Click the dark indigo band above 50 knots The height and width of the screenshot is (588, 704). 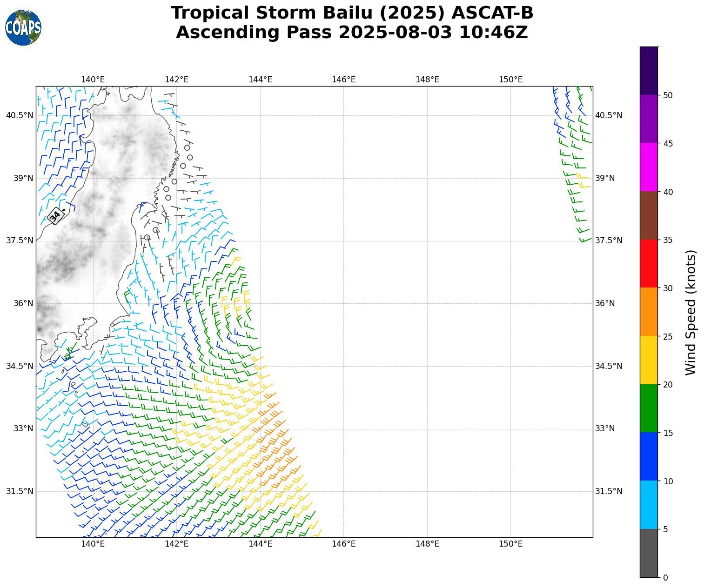pyautogui.click(x=649, y=71)
